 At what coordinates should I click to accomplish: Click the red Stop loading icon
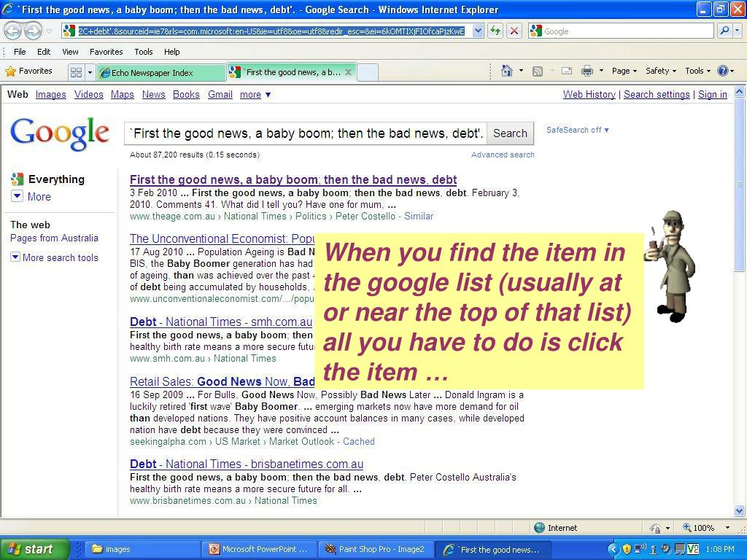514,31
